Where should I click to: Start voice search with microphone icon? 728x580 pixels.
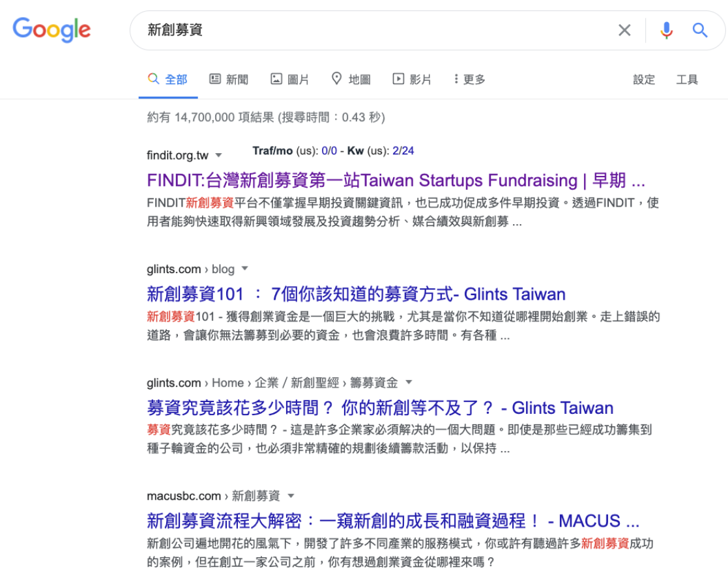point(665,30)
